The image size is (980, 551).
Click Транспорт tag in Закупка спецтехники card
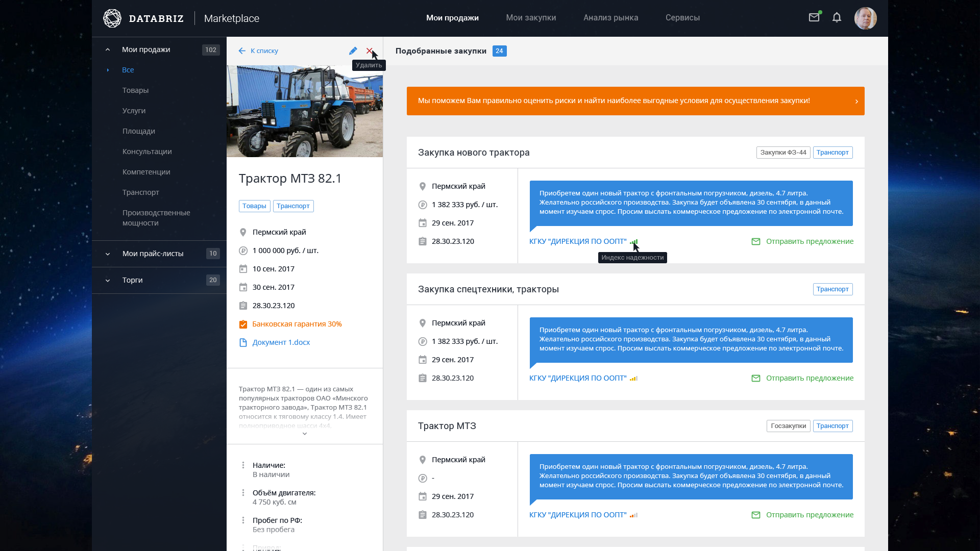coord(832,289)
